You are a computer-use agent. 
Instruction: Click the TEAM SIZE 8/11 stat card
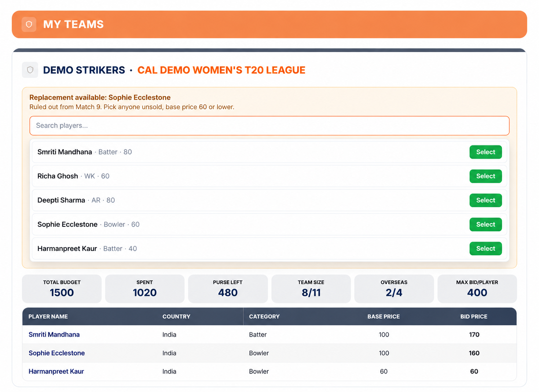click(311, 289)
